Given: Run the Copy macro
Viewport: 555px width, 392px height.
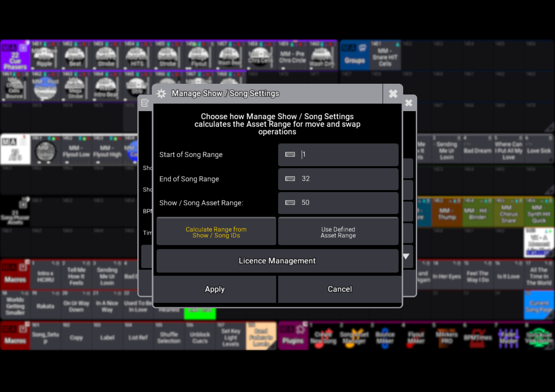Looking at the screenshot, I should point(76,336).
